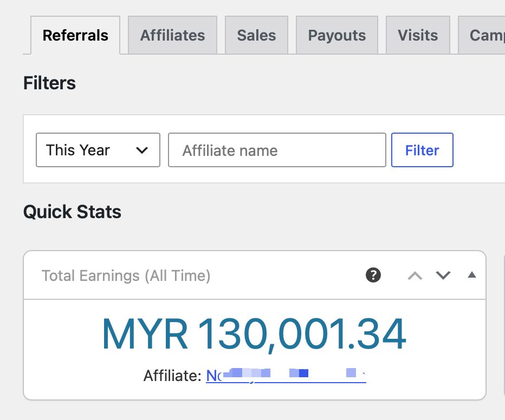Open the help tooltip for Total Earnings
The height and width of the screenshot is (420, 505).
click(x=373, y=275)
